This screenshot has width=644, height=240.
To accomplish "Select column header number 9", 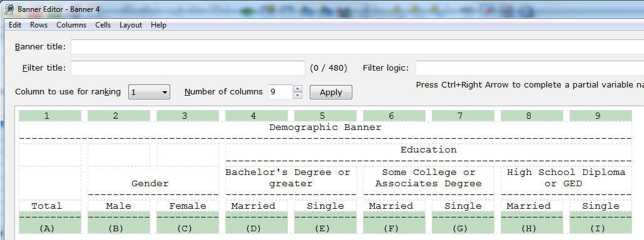I will click(x=598, y=116).
